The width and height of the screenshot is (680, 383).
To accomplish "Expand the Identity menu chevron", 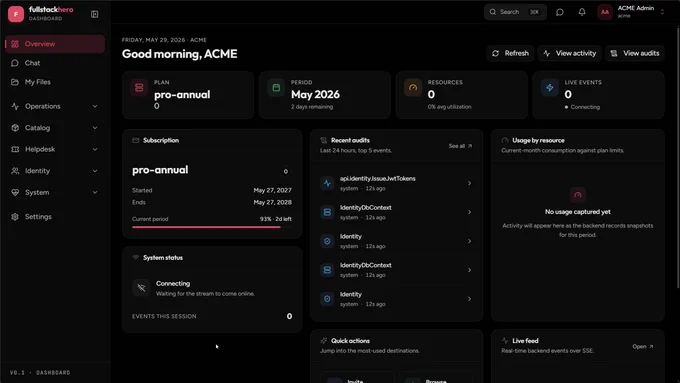I will pos(95,171).
